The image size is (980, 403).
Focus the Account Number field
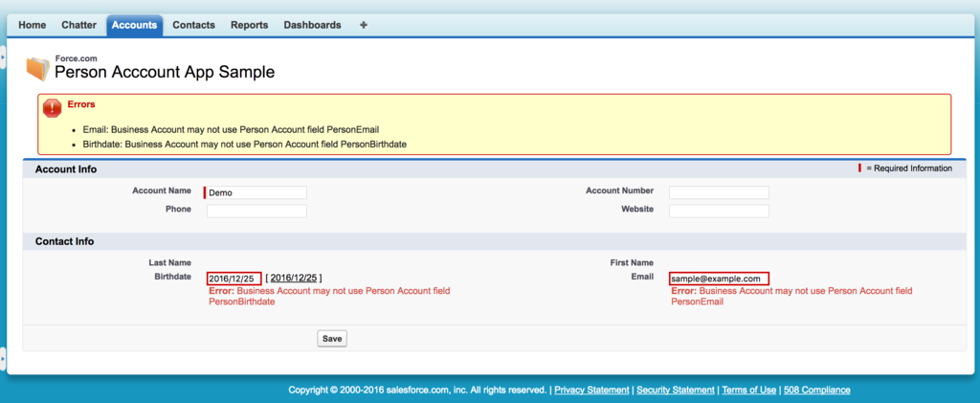[x=719, y=192]
